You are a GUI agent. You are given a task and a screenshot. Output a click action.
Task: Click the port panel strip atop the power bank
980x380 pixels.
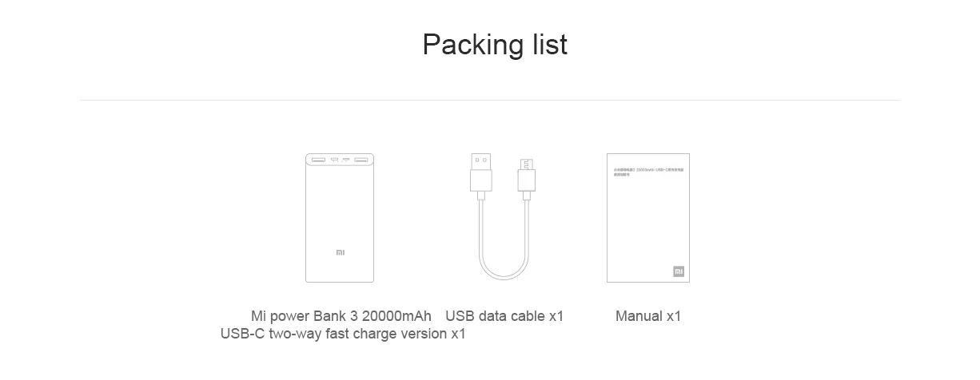pyautogui.click(x=340, y=160)
